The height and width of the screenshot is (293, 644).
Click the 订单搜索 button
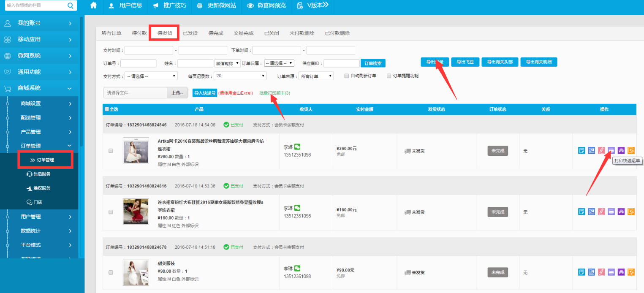point(373,63)
